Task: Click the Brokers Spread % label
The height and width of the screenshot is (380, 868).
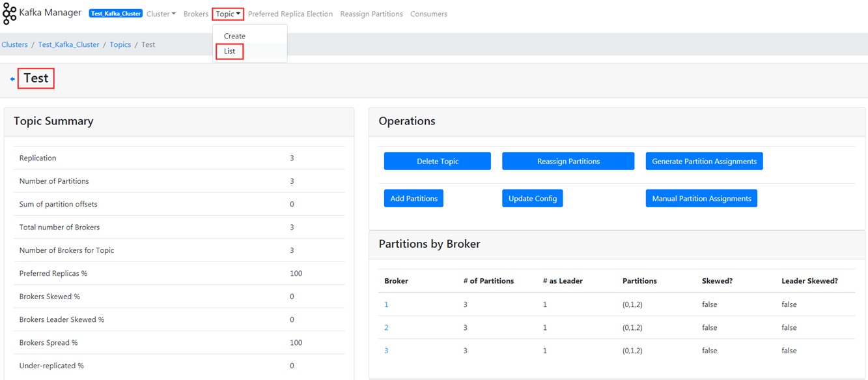Action: tap(49, 343)
